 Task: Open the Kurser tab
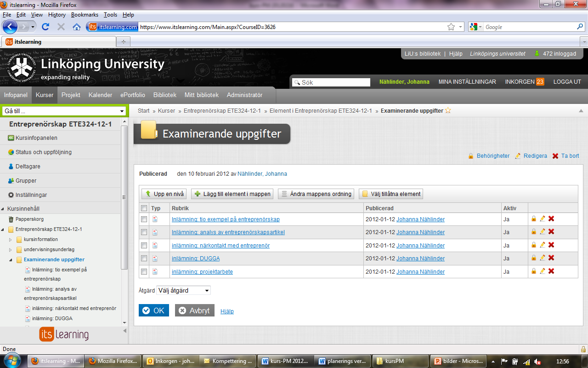pyautogui.click(x=45, y=95)
